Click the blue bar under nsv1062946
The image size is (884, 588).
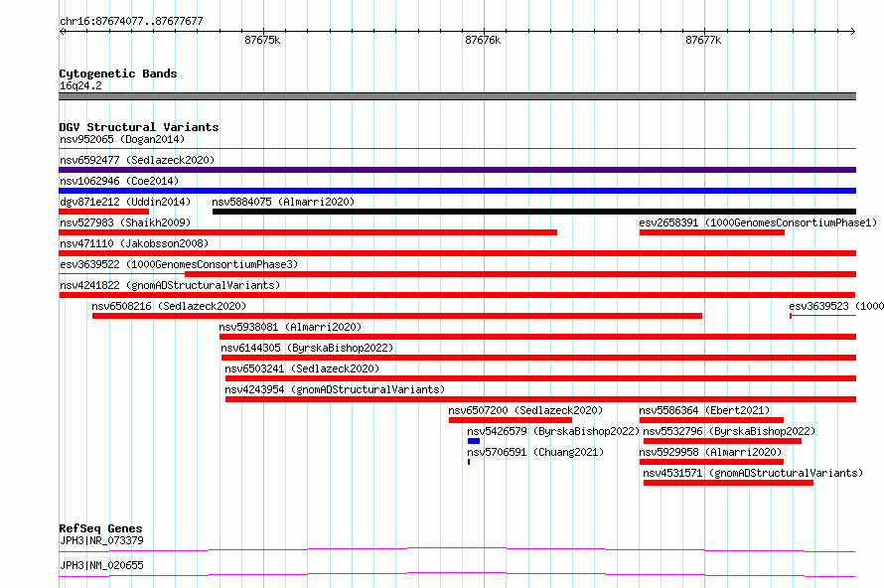point(457,191)
